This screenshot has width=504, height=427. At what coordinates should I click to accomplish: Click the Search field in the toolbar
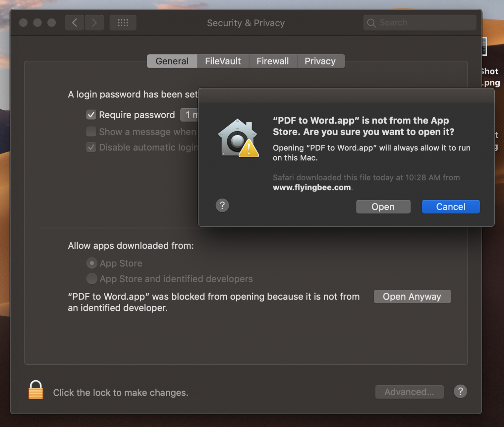coord(420,23)
